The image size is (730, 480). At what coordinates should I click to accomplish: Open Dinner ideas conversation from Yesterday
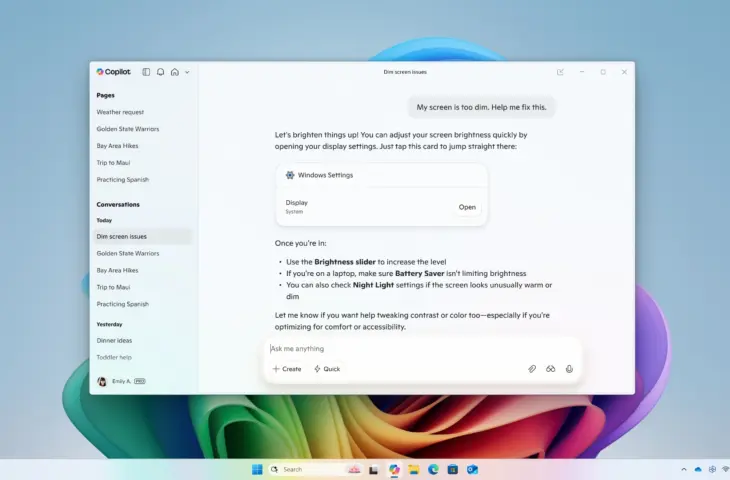pyautogui.click(x=117, y=341)
